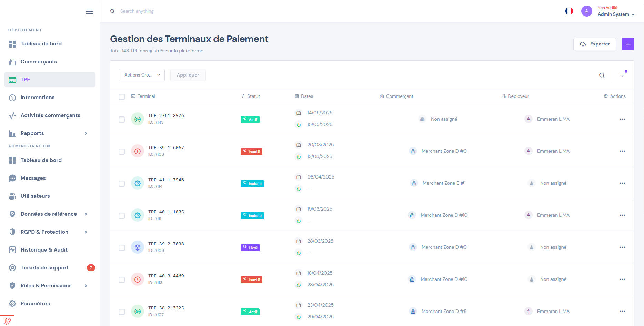Open the filter icon above the table
This screenshot has width=644, height=326.
tap(622, 75)
